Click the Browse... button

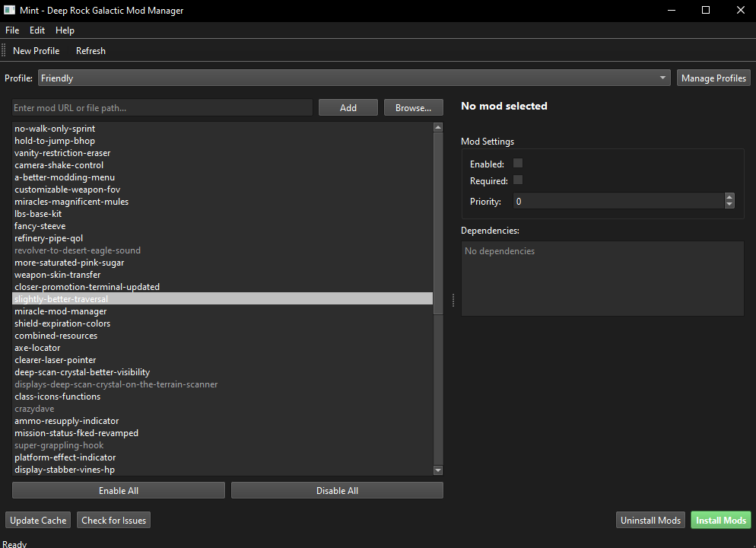click(x=413, y=108)
